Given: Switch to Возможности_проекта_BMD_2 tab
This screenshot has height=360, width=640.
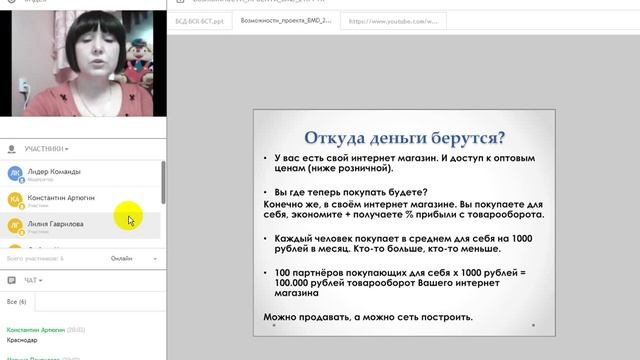Looking at the screenshot, I should point(286,21).
